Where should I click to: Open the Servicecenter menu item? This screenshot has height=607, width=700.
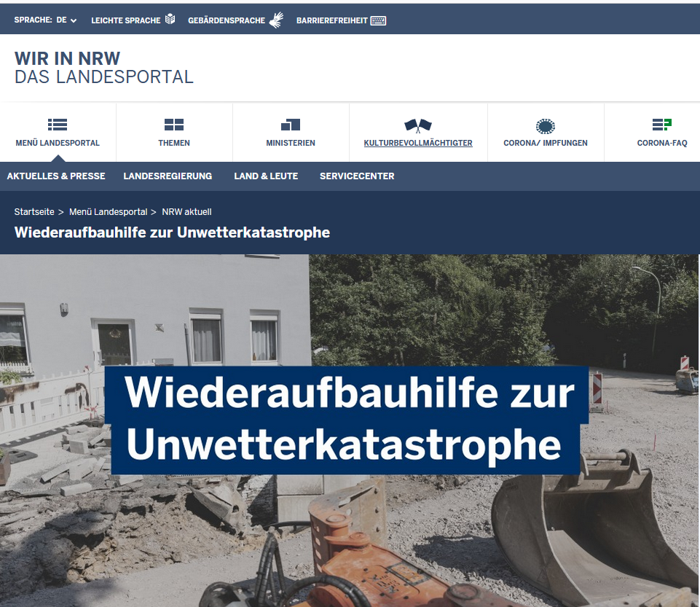pyautogui.click(x=357, y=176)
